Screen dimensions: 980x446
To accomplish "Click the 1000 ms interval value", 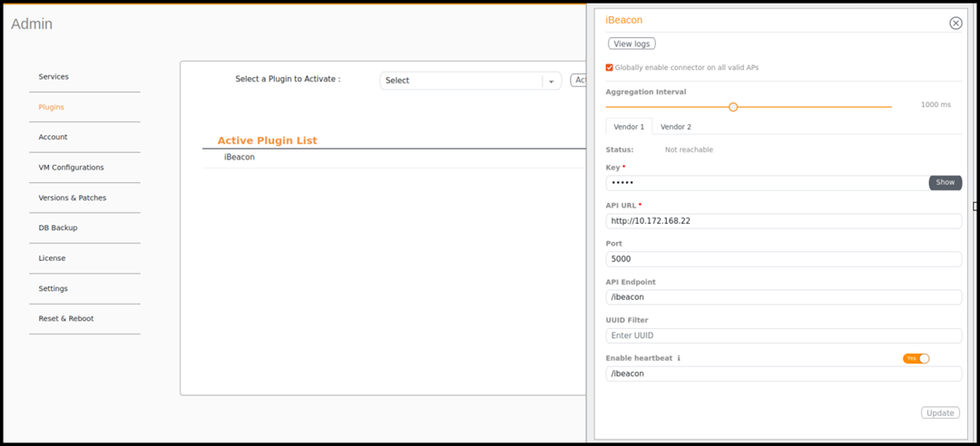I will 936,104.
